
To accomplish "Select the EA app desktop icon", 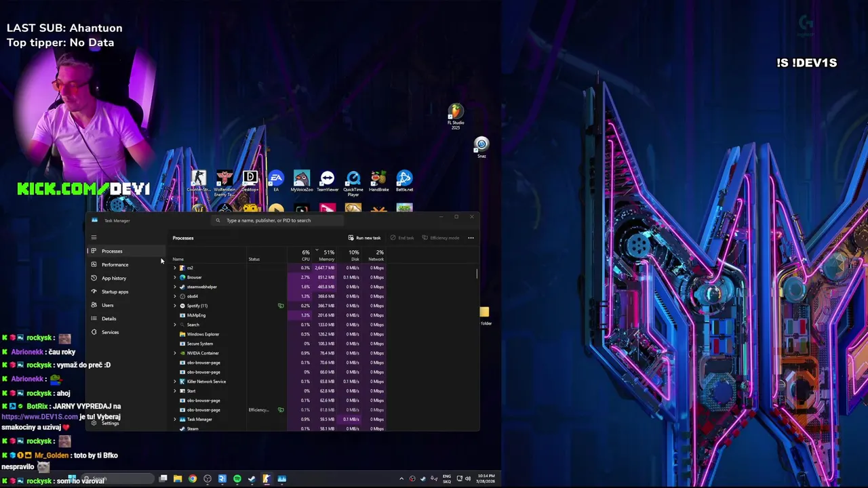I will (275, 181).
